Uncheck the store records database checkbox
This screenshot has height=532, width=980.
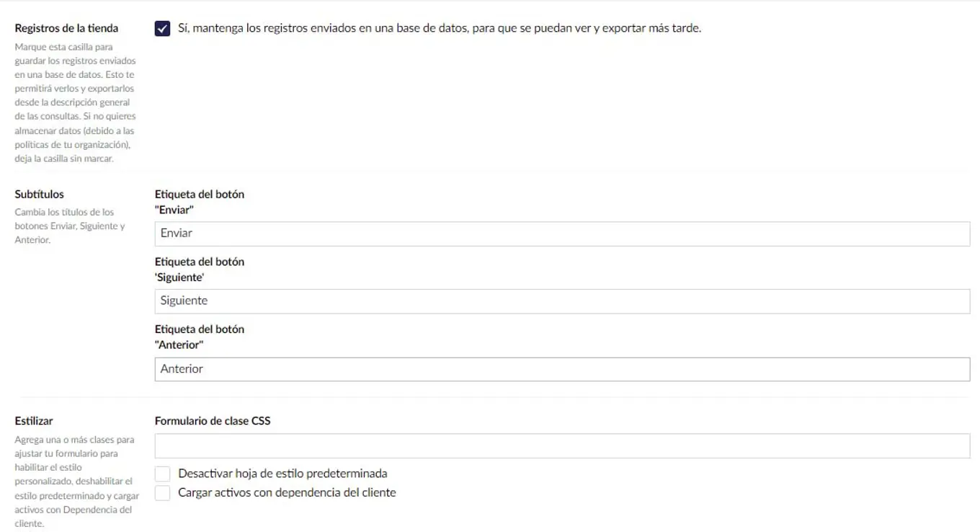(161, 29)
